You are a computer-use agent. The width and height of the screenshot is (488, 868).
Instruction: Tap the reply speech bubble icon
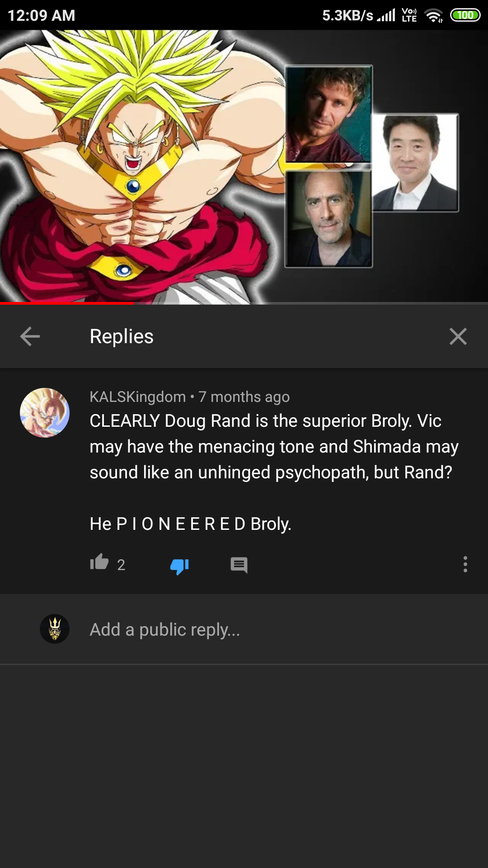tap(239, 565)
